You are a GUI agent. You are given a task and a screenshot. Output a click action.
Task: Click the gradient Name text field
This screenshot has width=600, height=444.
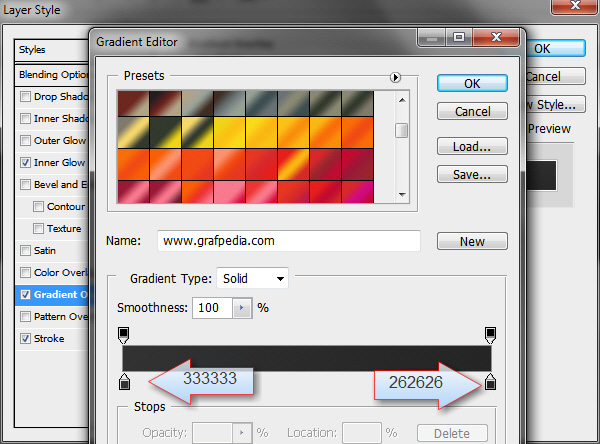point(289,241)
